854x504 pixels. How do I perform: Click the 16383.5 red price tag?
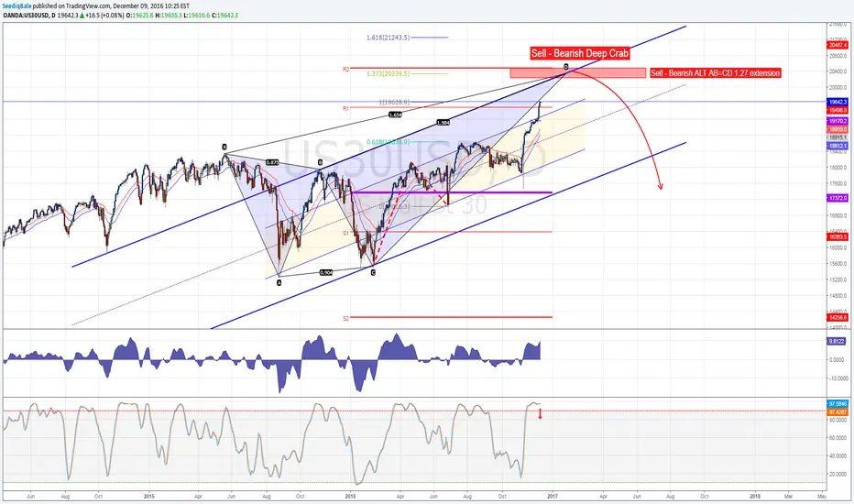[838, 237]
